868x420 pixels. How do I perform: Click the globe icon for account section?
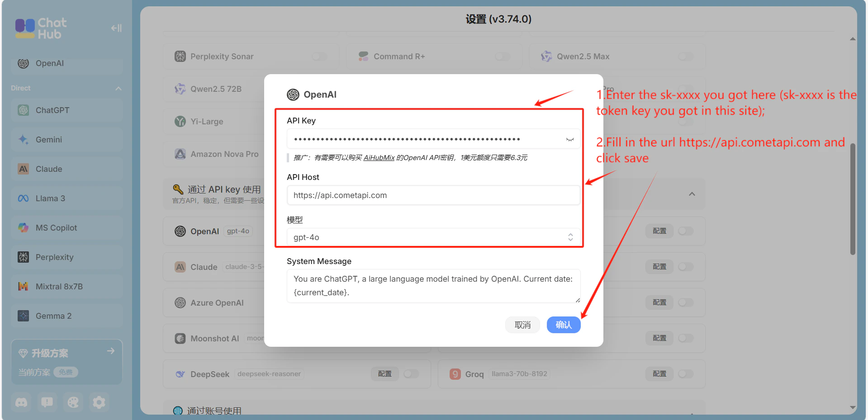pyautogui.click(x=178, y=411)
